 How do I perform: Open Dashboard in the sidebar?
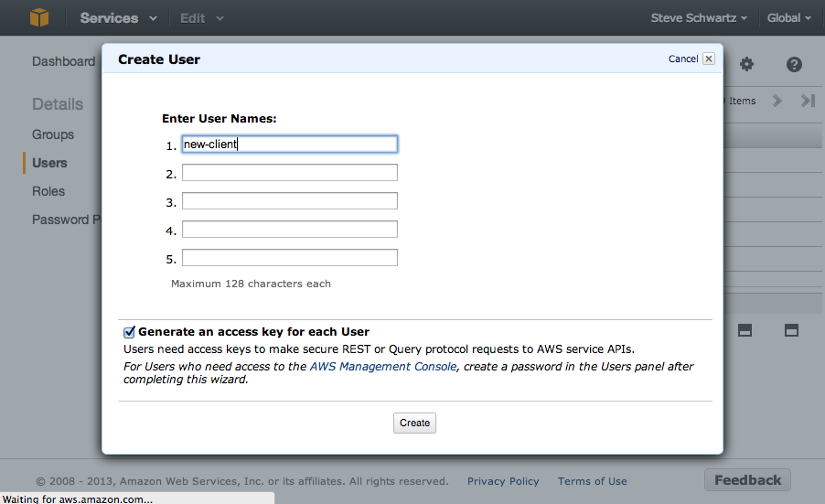64,61
